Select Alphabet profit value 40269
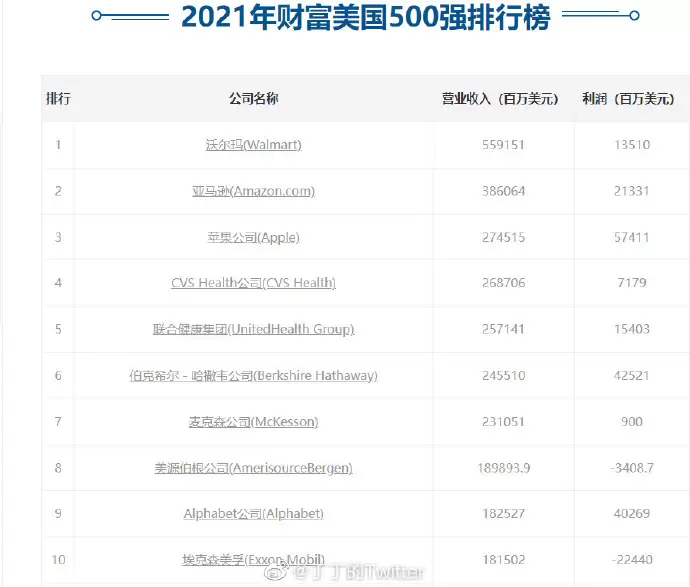Screen dimensions: 690x587 [632, 514]
